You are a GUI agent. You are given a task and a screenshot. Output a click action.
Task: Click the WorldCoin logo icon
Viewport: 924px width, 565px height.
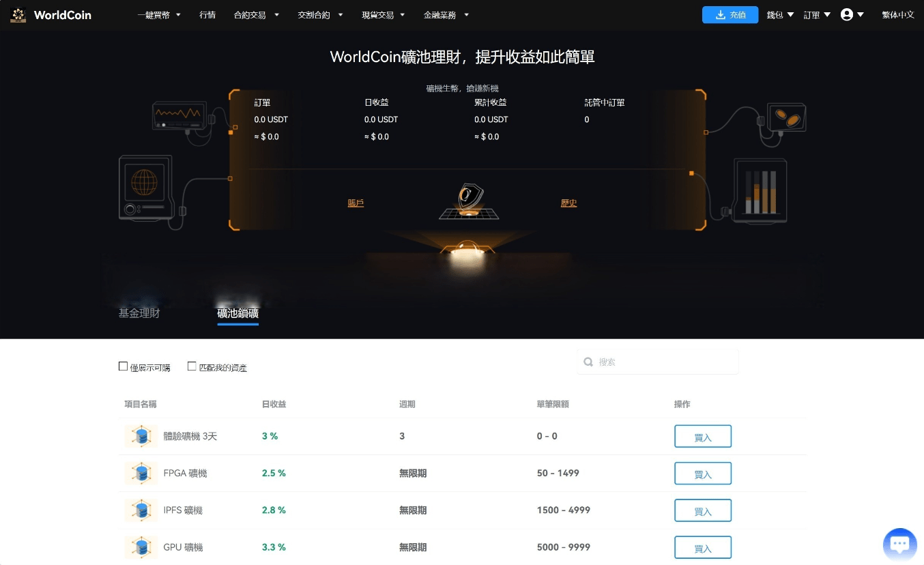(19, 14)
